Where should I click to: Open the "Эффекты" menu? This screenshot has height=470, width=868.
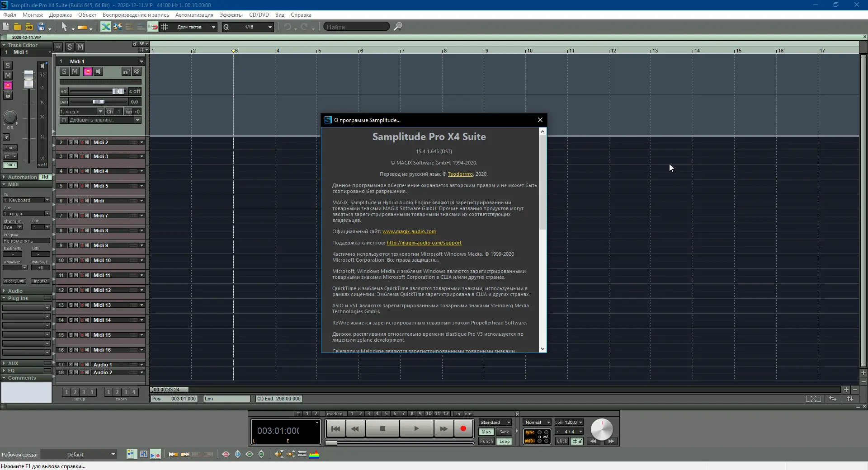click(x=231, y=15)
